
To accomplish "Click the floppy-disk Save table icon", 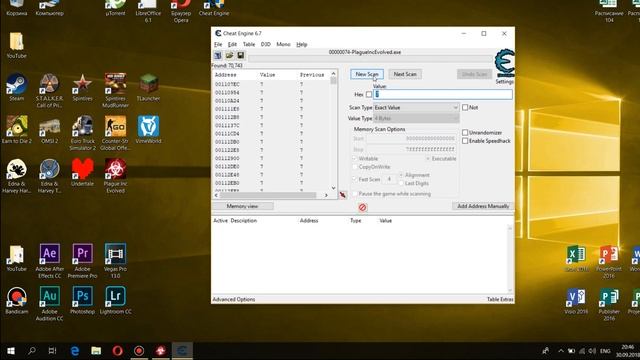I will coord(240,56).
